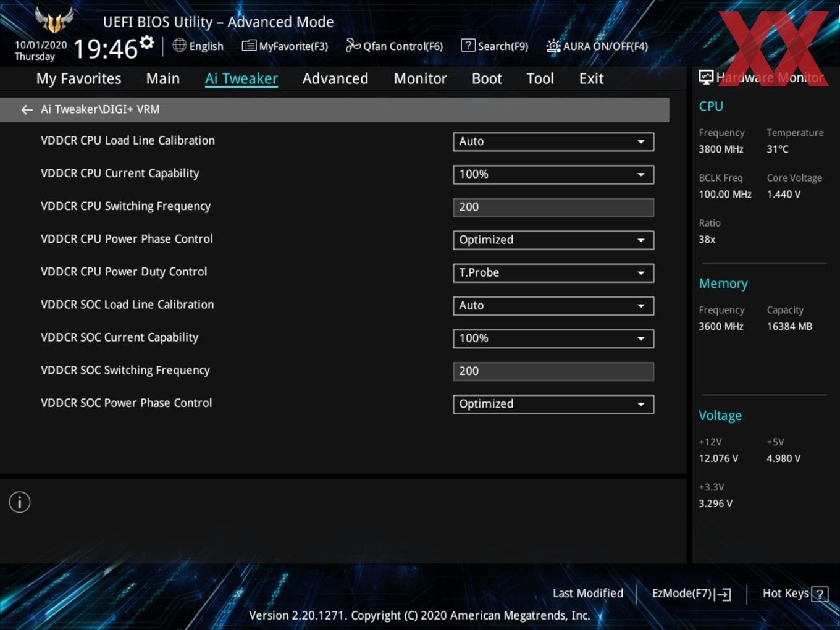
Task: Click the back arrow in the DIGI+ VRM breadcrumb
Action: tap(27, 109)
